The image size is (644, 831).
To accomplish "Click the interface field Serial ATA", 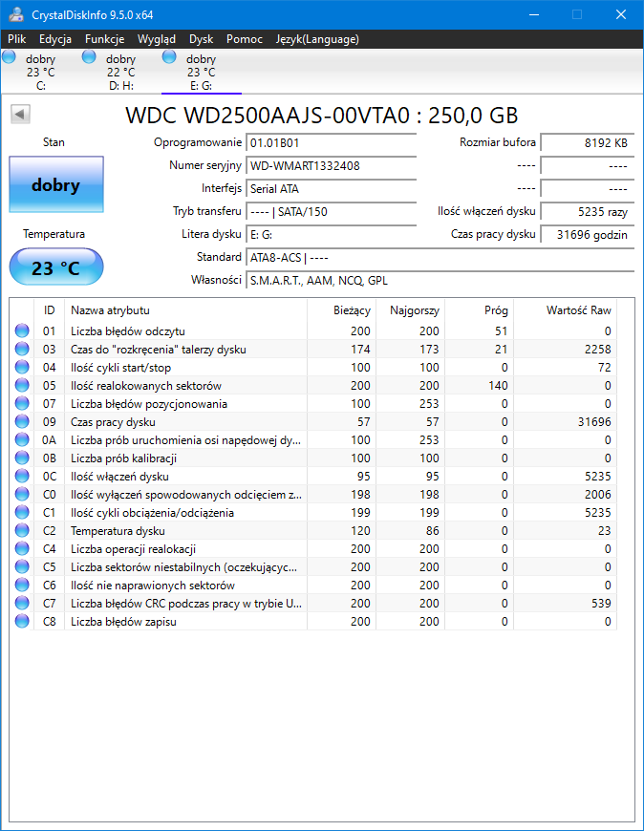I will coord(332,189).
